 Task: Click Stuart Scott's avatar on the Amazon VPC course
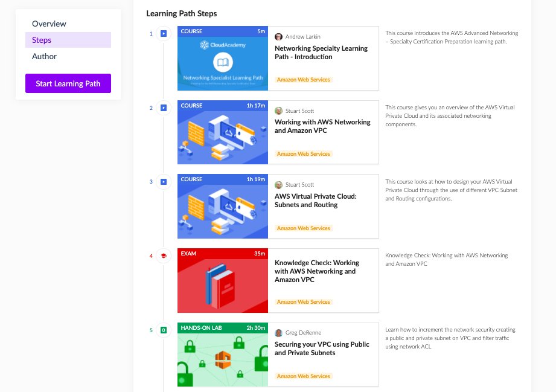tap(278, 111)
